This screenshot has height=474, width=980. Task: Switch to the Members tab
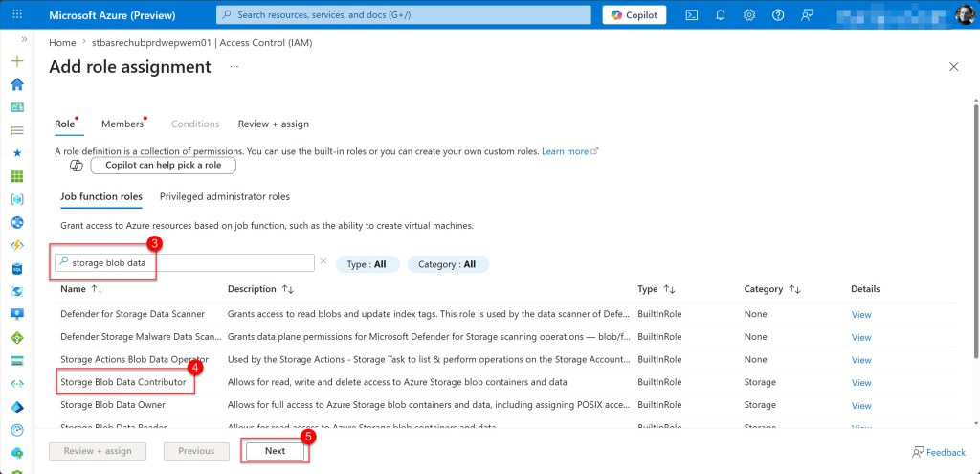[122, 124]
